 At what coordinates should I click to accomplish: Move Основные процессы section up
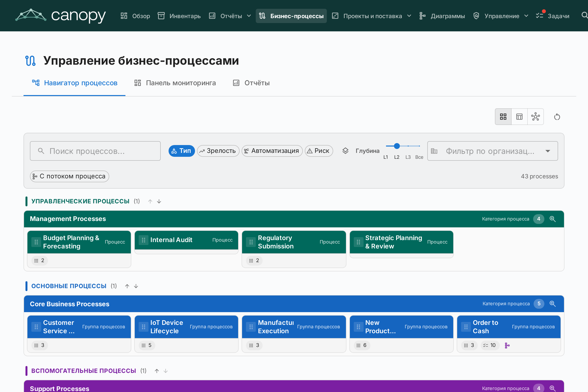tap(127, 286)
